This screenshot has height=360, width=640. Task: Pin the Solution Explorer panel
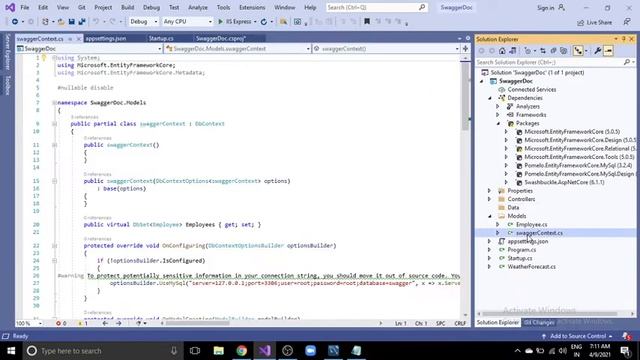click(624, 39)
